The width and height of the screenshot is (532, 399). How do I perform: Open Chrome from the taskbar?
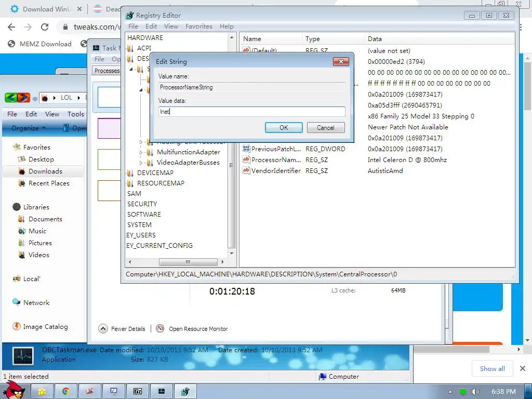[x=66, y=391]
